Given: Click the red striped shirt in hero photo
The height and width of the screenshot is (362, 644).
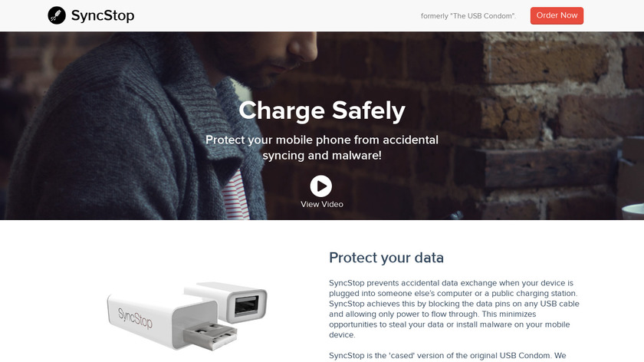Looking at the screenshot, I should 236,195.
